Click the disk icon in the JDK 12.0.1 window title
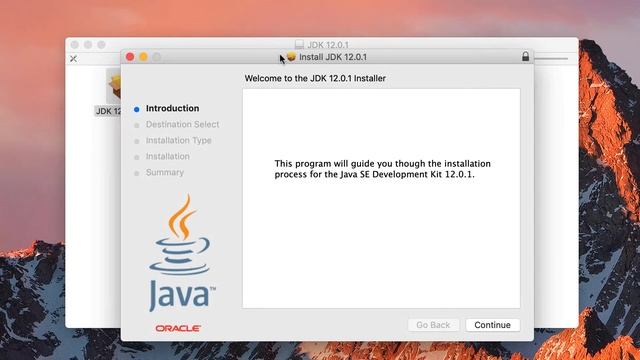 [299, 44]
